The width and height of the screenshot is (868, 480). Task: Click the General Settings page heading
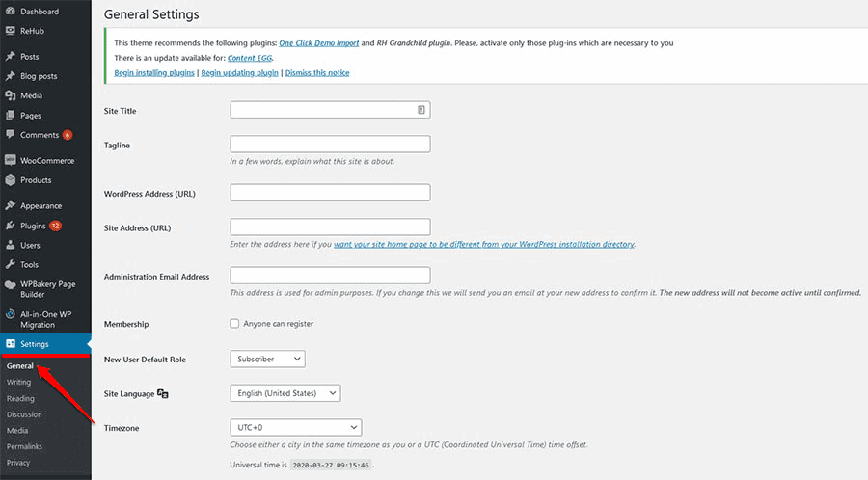151,14
